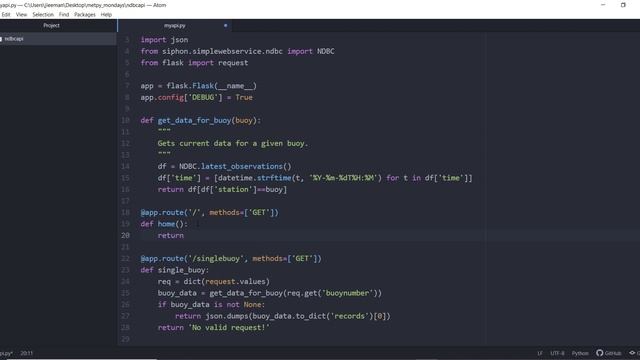Click 'from flask import request' line
This screenshot has height=360, width=640.
[x=194, y=62]
